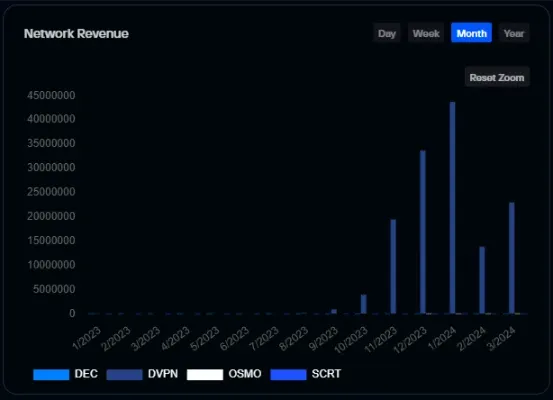Select the 3/2024 revenue bar
The width and height of the screenshot is (553, 400).
[x=512, y=258]
